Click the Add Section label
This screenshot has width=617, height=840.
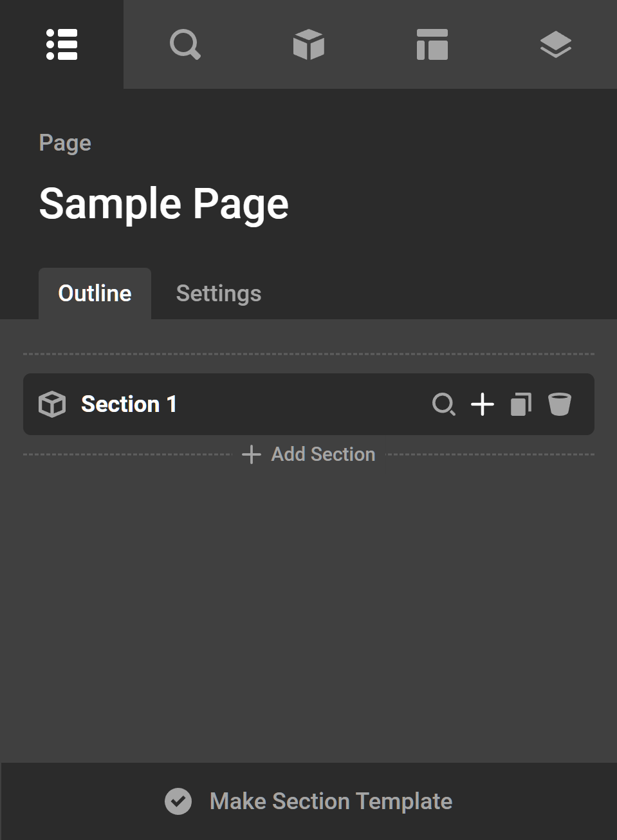[x=323, y=454]
